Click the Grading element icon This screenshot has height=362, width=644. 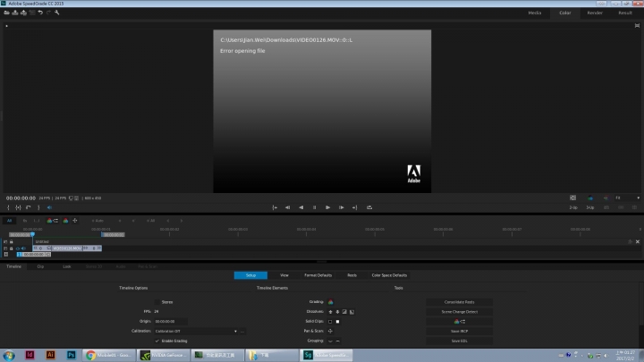point(331,302)
